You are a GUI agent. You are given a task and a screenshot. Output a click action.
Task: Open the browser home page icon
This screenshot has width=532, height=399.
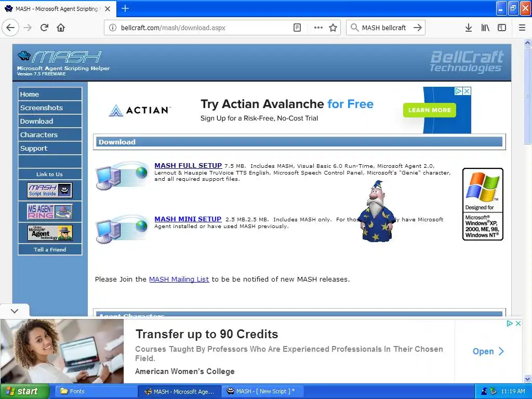point(61,28)
